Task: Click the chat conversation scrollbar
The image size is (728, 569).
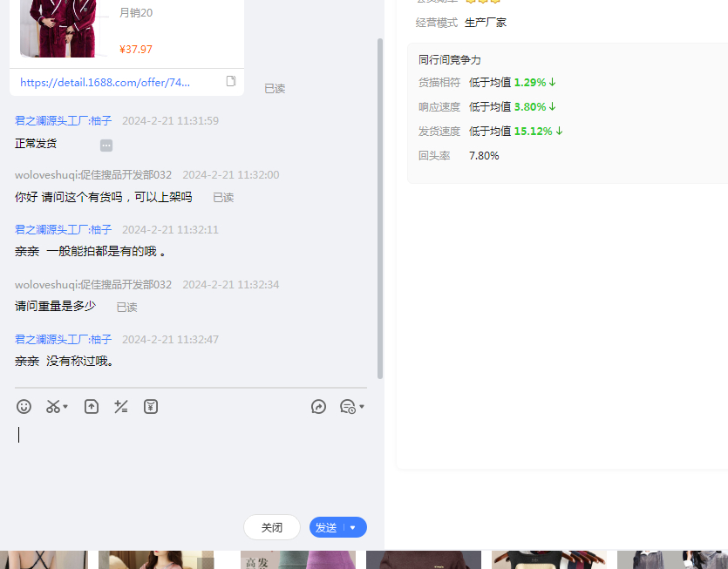Action: coord(380,209)
